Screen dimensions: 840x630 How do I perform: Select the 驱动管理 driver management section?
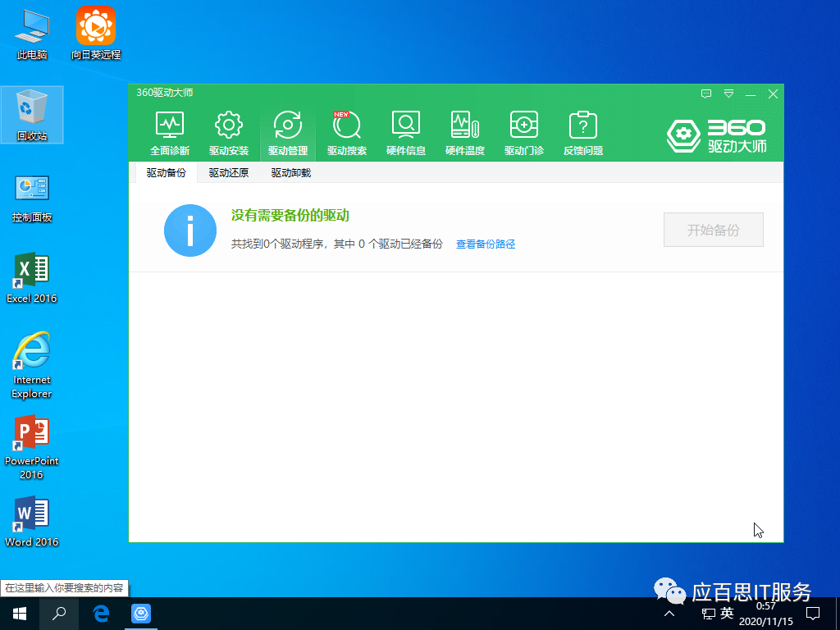pyautogui.click(x=288, y=134)
